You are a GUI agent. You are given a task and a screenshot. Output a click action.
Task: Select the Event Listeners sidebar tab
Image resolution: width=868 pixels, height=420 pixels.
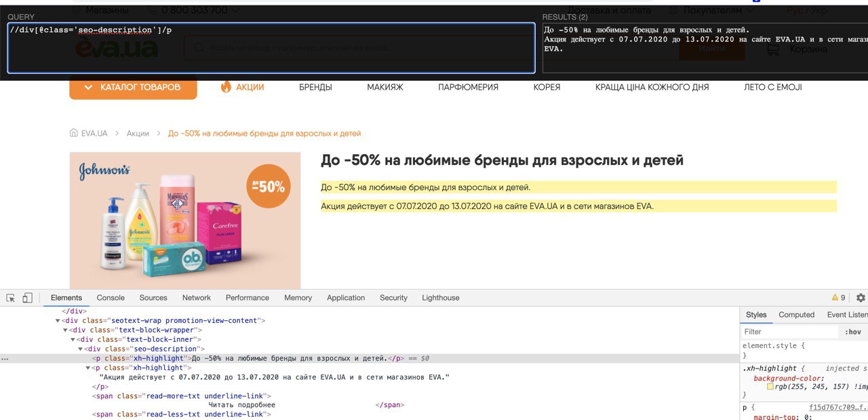pos(847,315)
